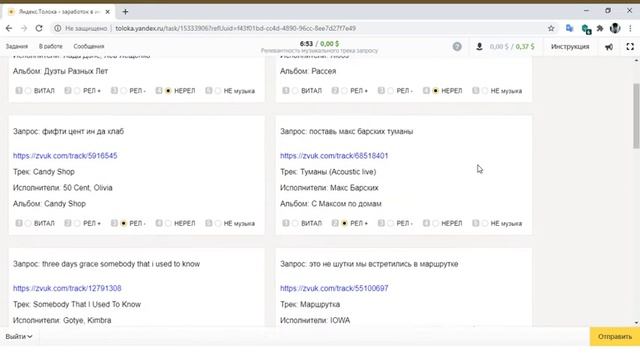640x360 pixels.
Task: Open the zvuk.com track 55100697 link
Action: pyautogui.click(x=334, y=288)
